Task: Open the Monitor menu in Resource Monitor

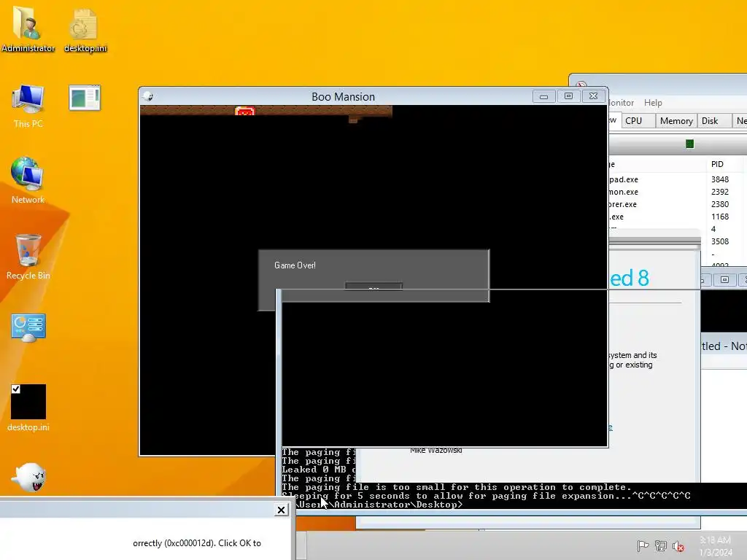Action: click(622, 102)
